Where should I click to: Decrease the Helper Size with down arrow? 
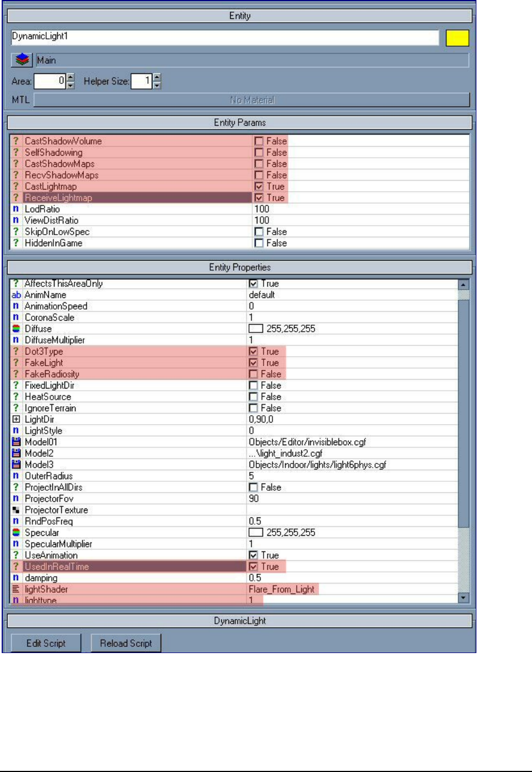[x=157, y=85]
